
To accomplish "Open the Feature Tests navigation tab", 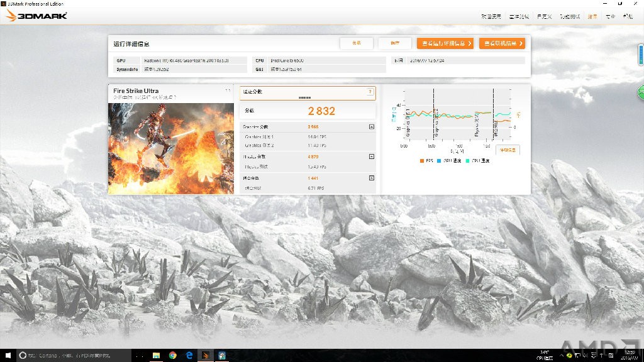I will pyautogui.click(x=570, y=16).
